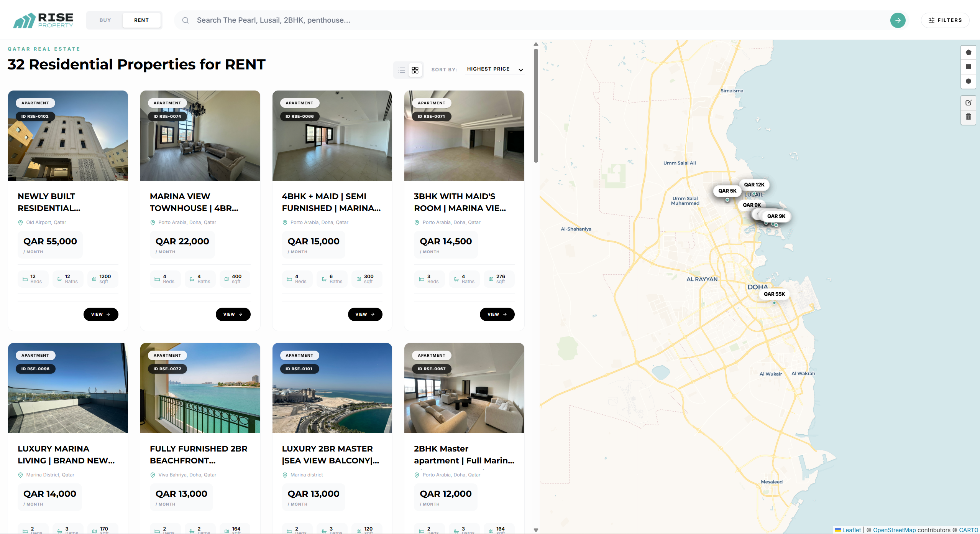Click the QAR 14,500 price
The image size is (980, 534).
(446, 242)
